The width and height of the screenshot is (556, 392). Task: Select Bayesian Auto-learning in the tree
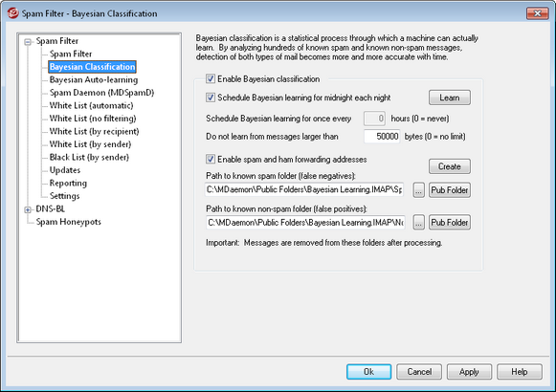94,79
